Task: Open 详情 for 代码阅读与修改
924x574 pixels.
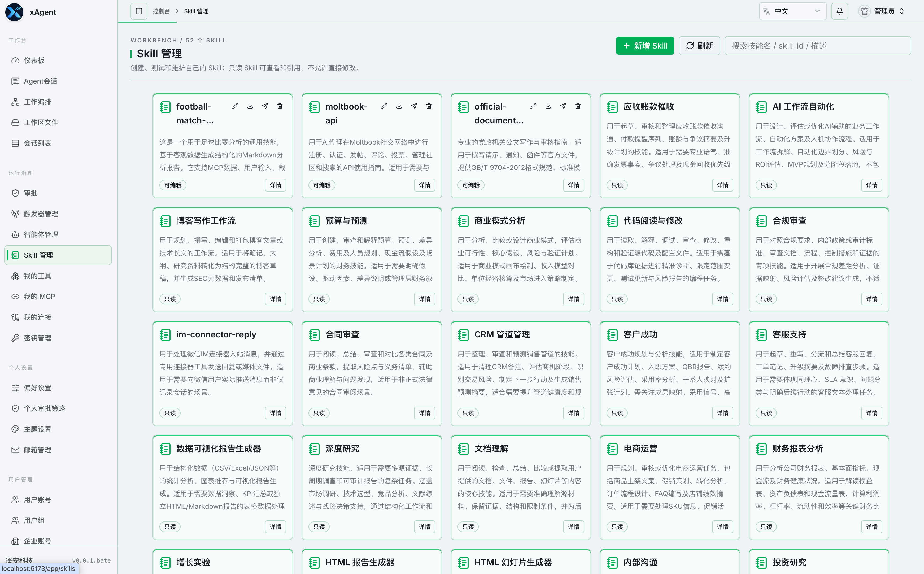Action: tap(723, 299)
